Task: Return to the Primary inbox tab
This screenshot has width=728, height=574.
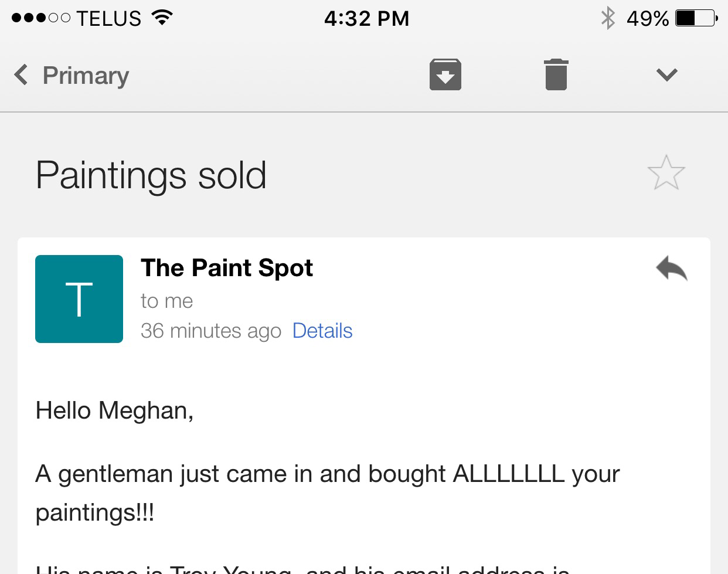Action: [x=86, y=76]
